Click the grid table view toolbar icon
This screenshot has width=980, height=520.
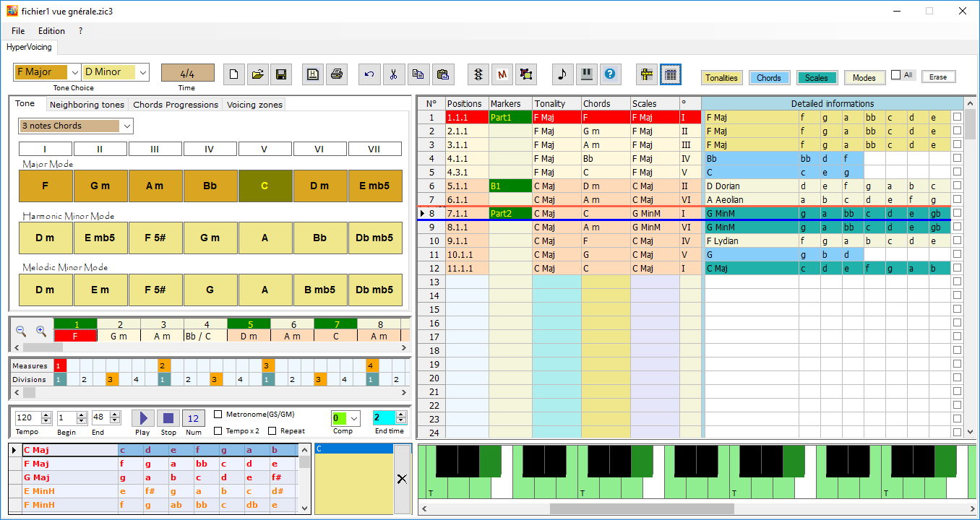[671, 74]
